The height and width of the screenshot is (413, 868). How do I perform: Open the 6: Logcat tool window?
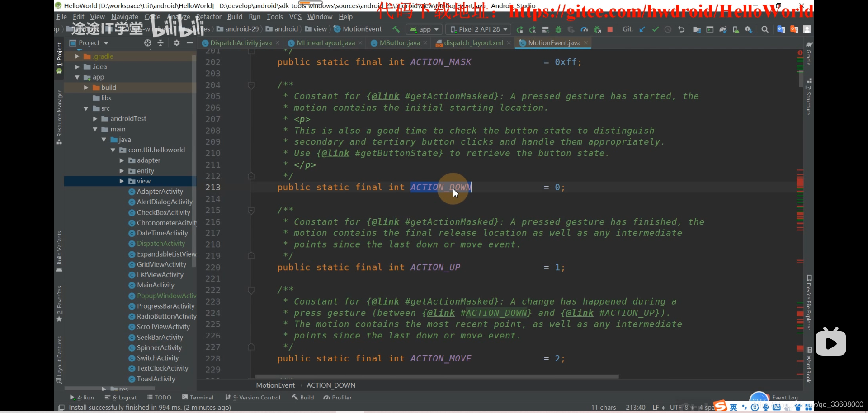pyautogui.click(x=121, y=398)
